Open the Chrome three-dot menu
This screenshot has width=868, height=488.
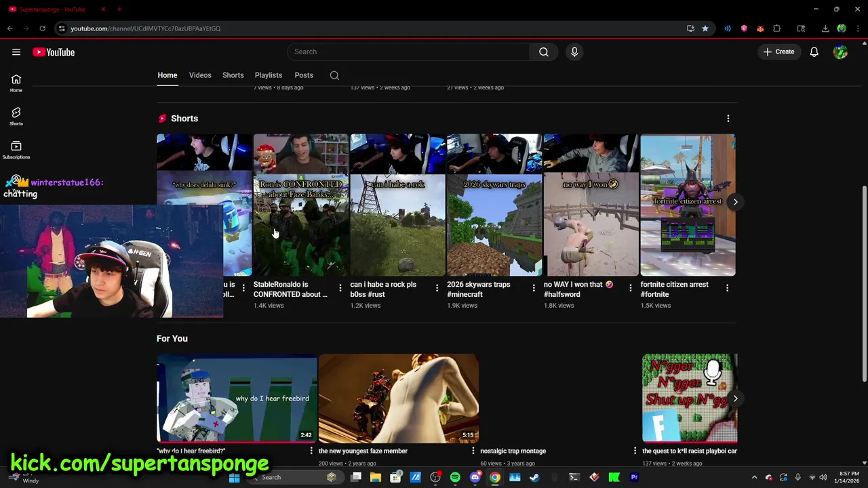click(x=859, y=28)
